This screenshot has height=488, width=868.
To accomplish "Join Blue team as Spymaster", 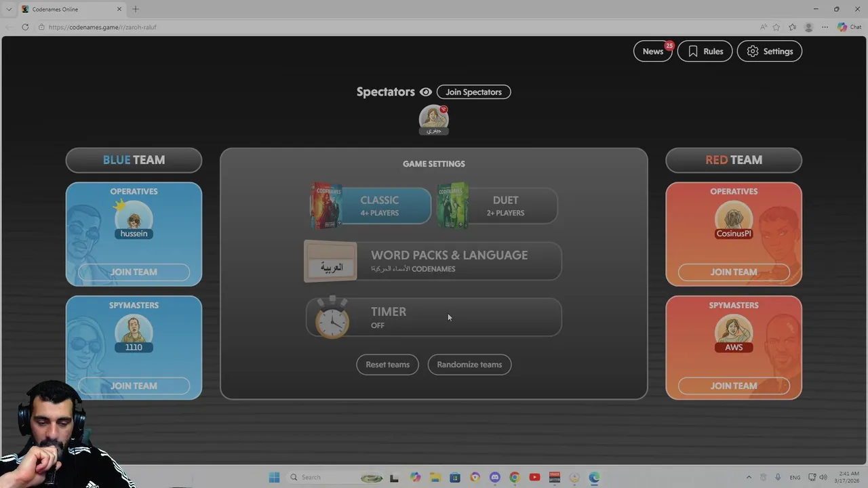I will tap(134, 386).
